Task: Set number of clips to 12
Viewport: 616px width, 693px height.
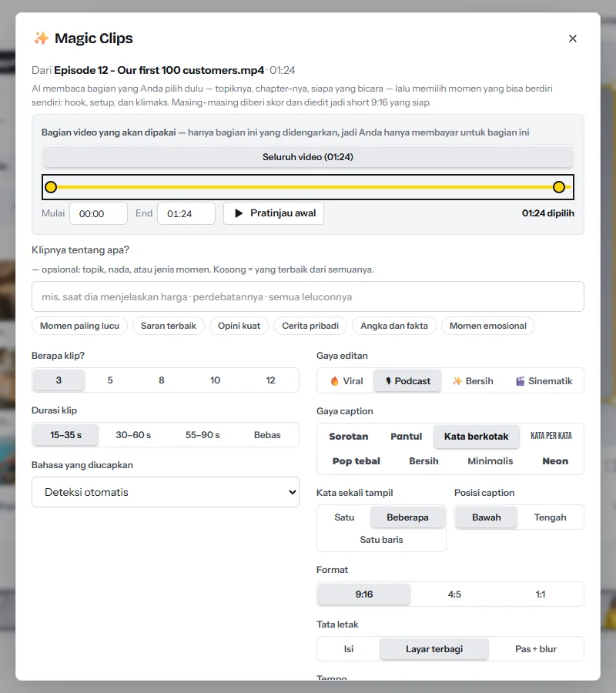Action: pos(270,380)
